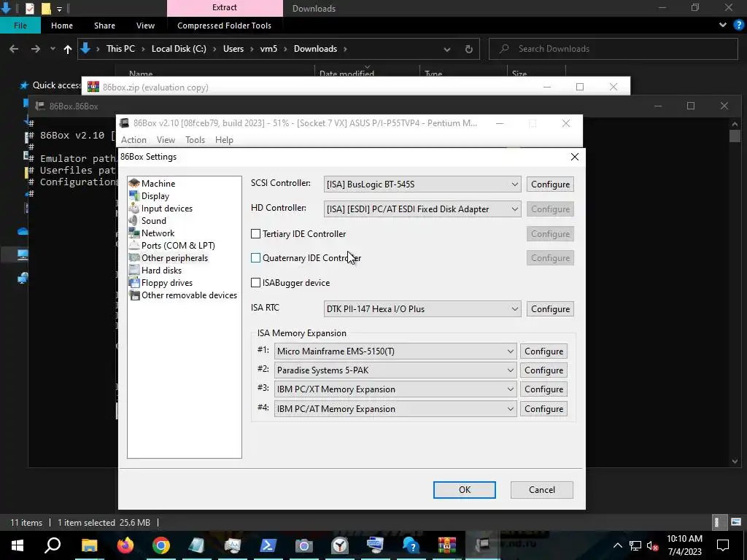Open the 86Box Action menu
This screenshot has width=747, height=560.
(x=133, y=140)
